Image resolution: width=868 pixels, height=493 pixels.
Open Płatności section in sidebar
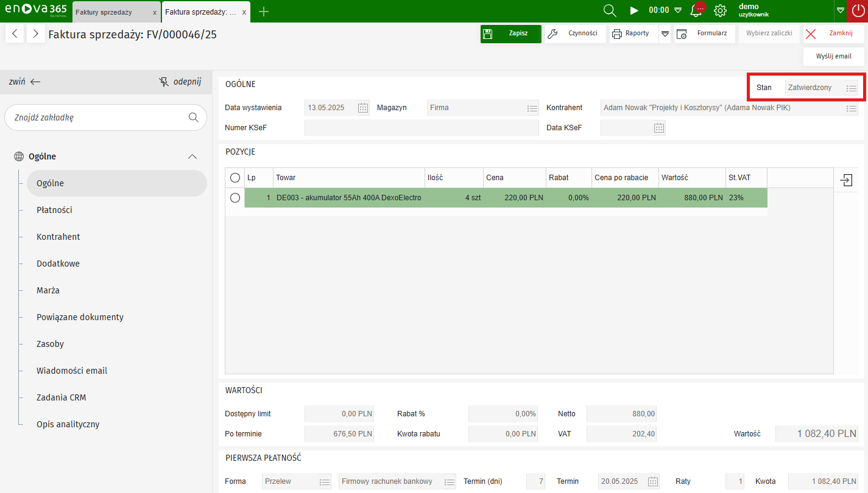coord(54,210)
